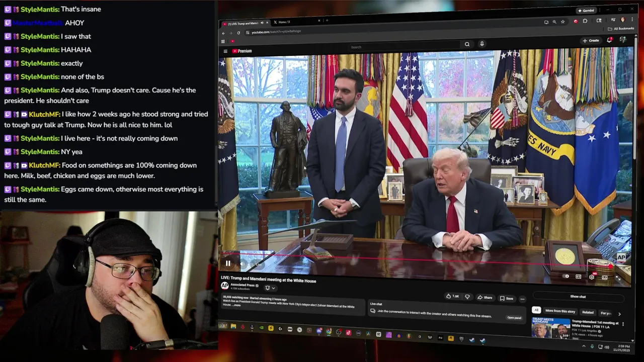Open the Gemini button in Chrome
Viewport: 644px width, 362px height.
coord(586,11)
